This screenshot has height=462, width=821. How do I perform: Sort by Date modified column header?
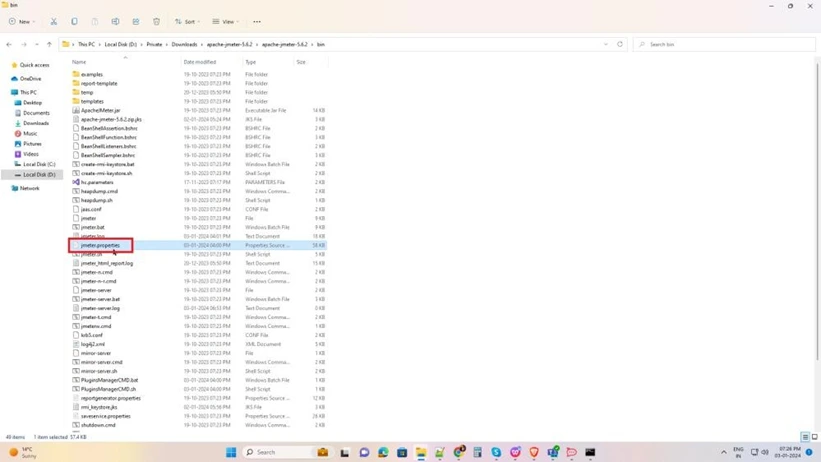tap(199, 62)
